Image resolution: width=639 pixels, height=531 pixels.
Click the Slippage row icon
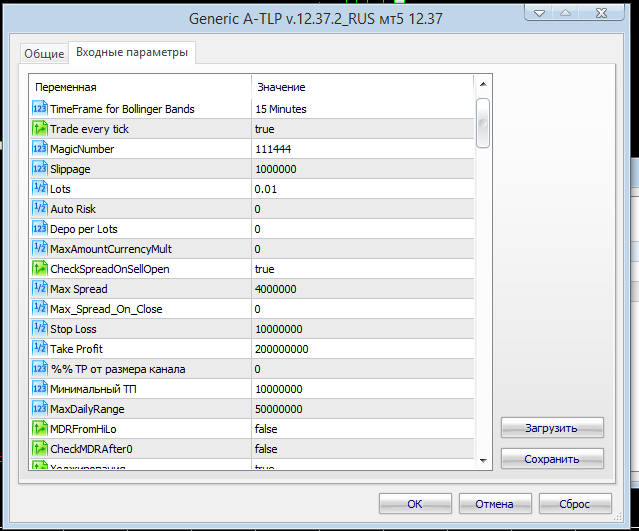point(40,168)
